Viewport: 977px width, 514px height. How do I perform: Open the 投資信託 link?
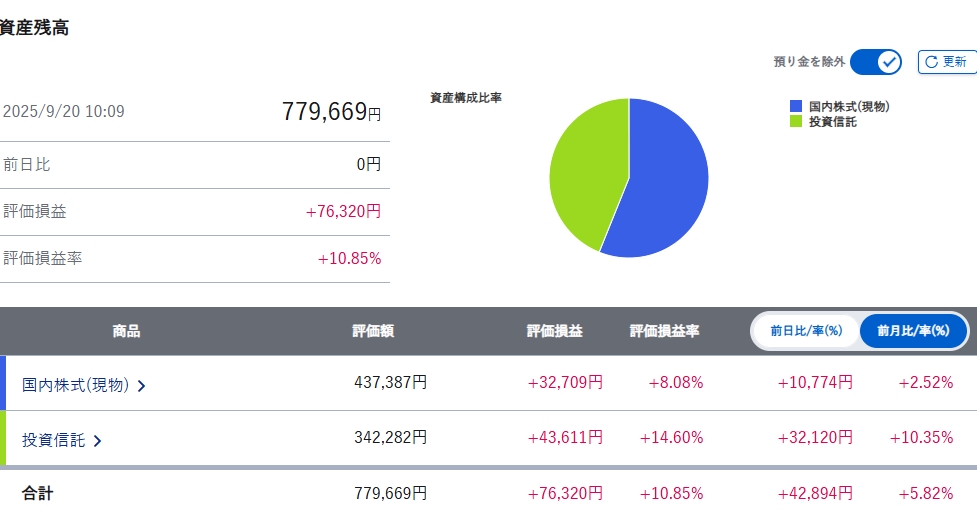pyautogui.click(x=54, y=439)
